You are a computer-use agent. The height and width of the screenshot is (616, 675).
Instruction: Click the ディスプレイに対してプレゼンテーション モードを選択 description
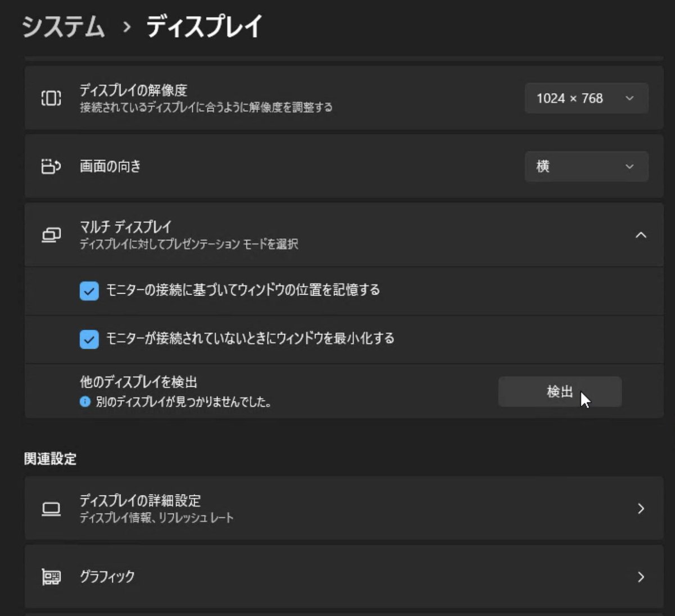(188, 244)
